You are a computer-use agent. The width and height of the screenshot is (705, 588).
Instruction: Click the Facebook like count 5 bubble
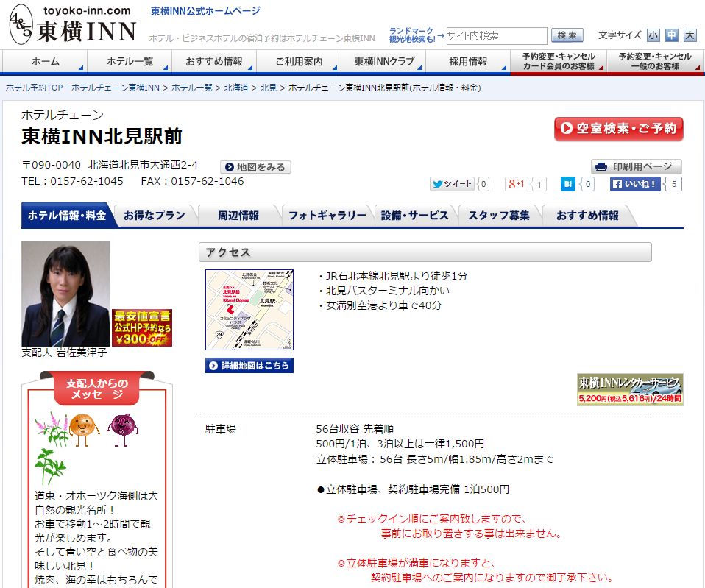673,184
